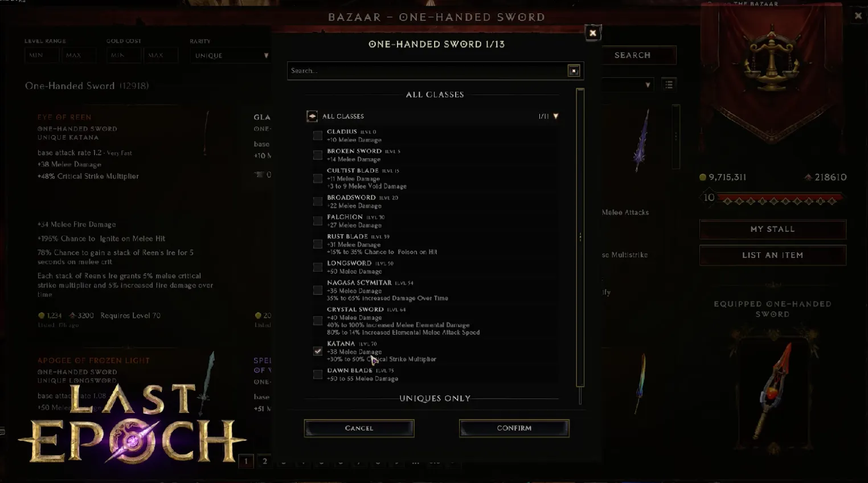
Task: Click the list view icon beside Search
Action: click(669, 85)
